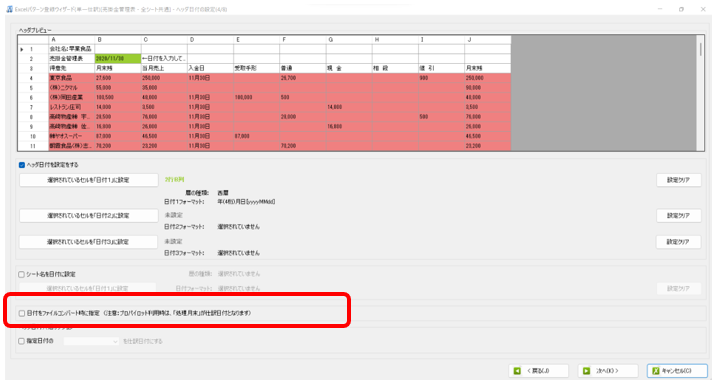Click the preview grid vertical scrollbar

click(x=701, y=93)
